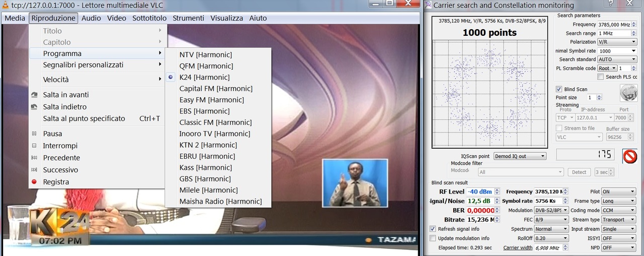The height and width of the screenshot is (256, 644).
Task: Click the Carrier search window title icon
Action: point(428,5)
